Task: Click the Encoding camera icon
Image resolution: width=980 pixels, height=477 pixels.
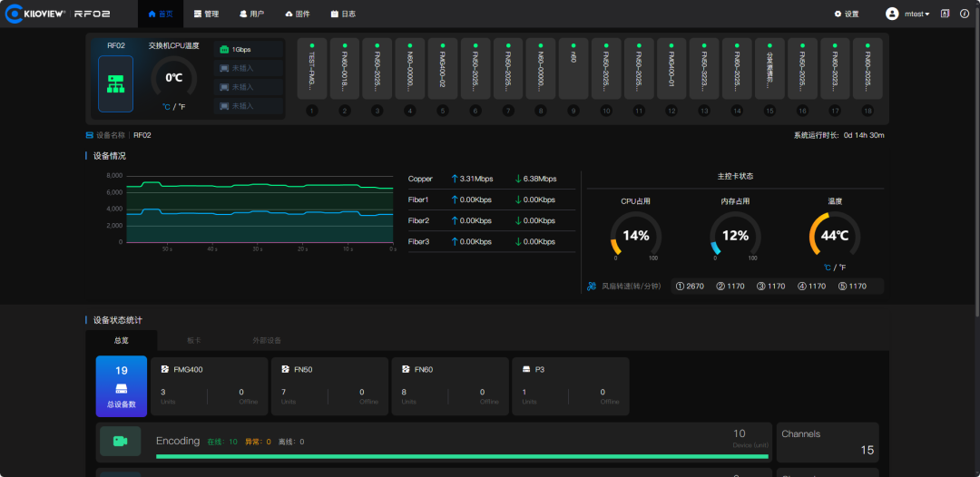Action: pos(121,442)
